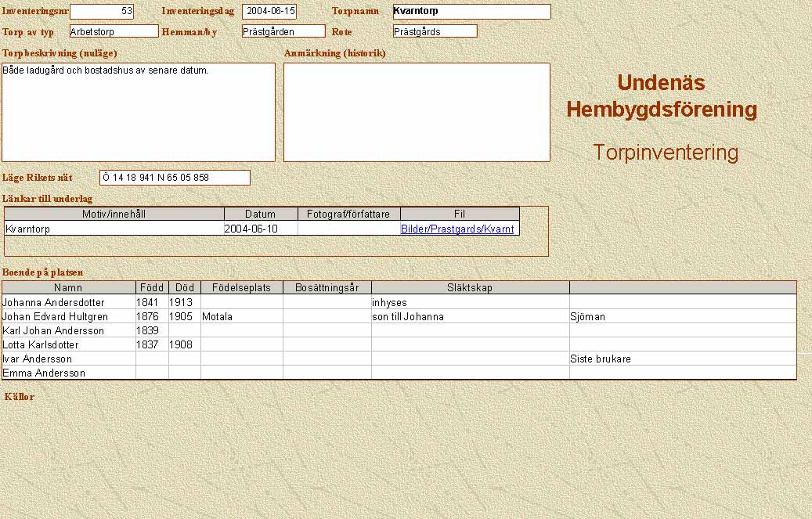
Task: Click the Motiv/innehåll column header
Action: pos(114,214)
